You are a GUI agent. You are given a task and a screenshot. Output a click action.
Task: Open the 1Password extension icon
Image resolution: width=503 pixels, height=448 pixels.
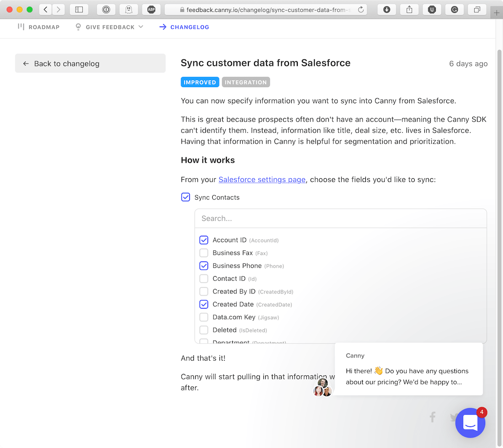click(x=106, y=10)
